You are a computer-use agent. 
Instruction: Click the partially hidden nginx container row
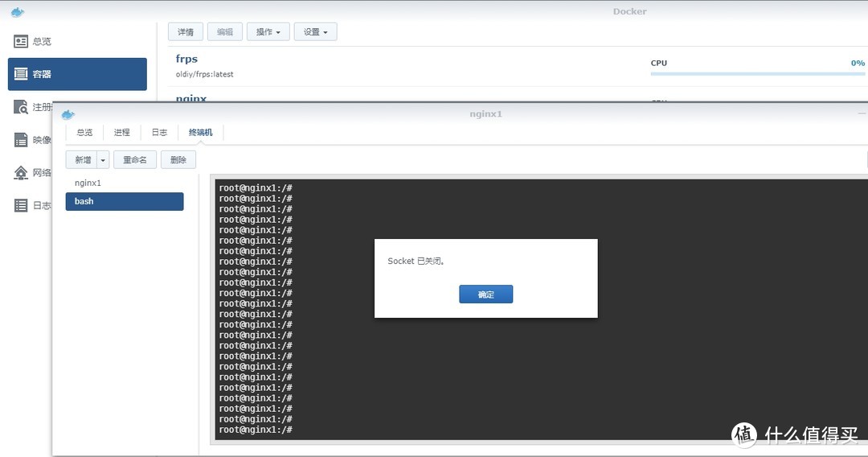(518, 95)
